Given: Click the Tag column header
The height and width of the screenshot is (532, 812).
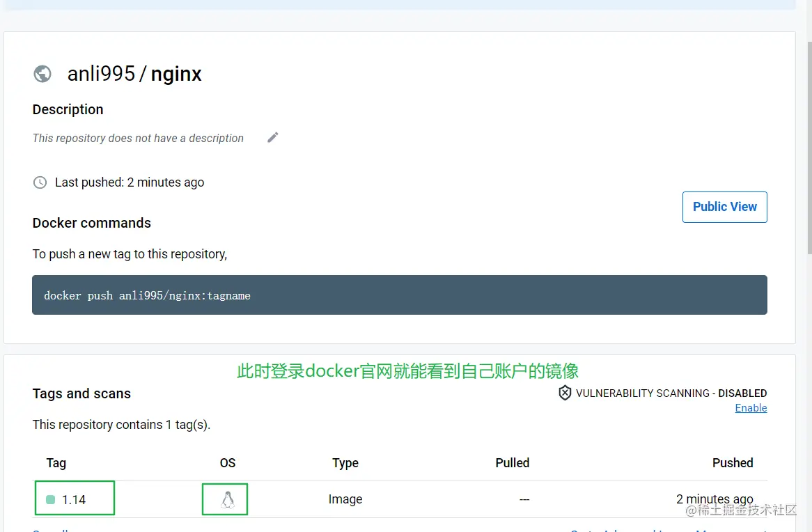Looking at the screenshot, I should click(x=56, y=463).
